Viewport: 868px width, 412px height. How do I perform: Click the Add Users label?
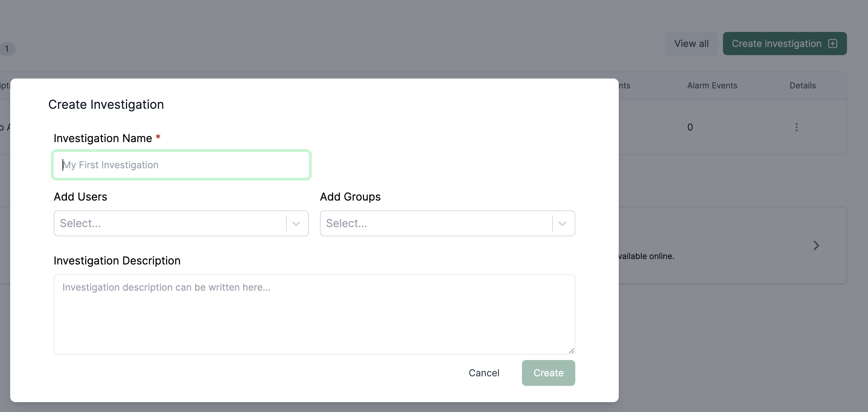point(80,197)
